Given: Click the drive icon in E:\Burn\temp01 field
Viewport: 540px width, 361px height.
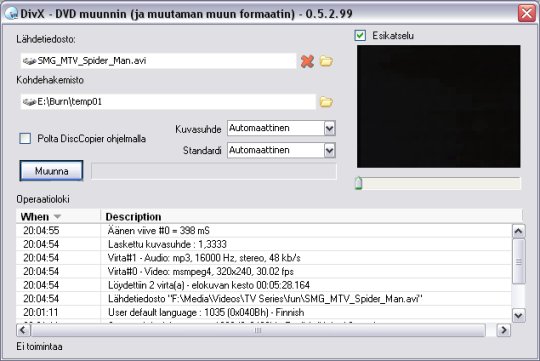Looking at the screenshot, I should pyautogui.click(x=30, y=102).
